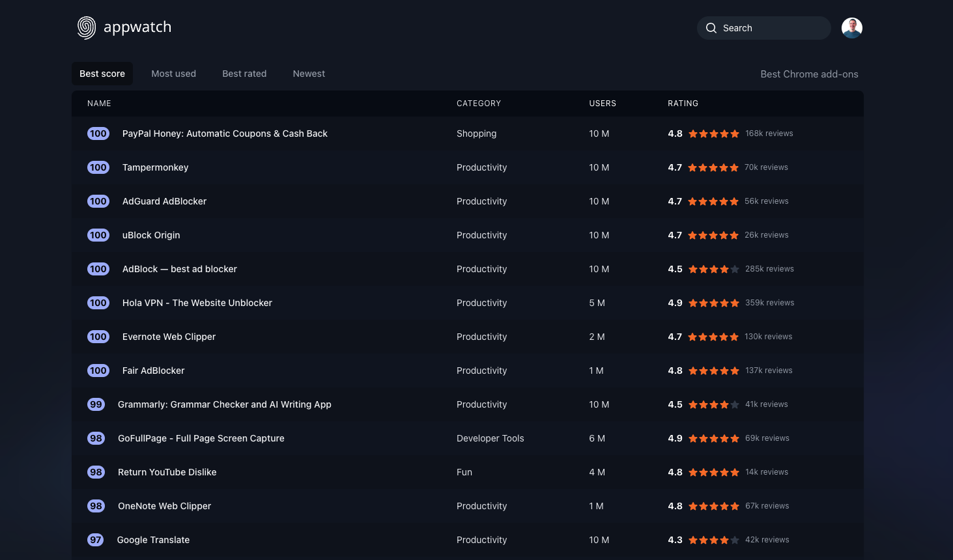This screenshot has height=560, width=953.
Task: Click star rating for Fair AdBlocker row
Action: click(714, 371)
